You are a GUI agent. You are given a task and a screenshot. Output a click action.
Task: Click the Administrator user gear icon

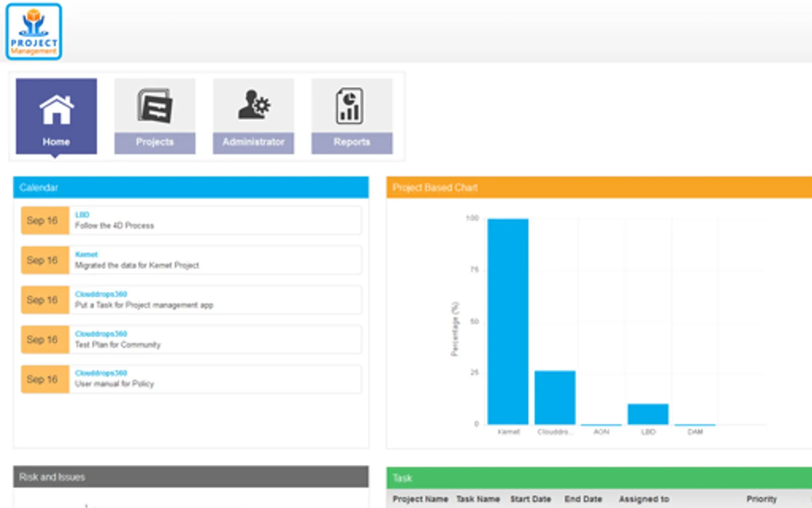coord(254,105)
